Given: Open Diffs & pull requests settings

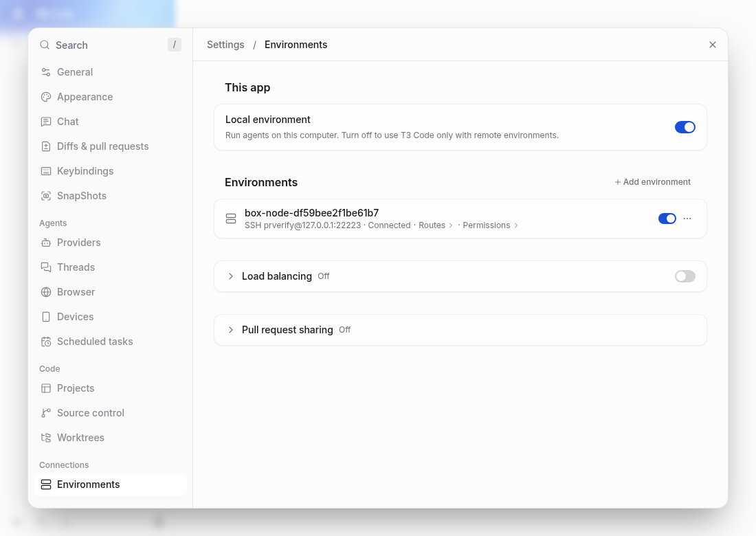Looking at the screenshot, I should [x=110, y=146].
